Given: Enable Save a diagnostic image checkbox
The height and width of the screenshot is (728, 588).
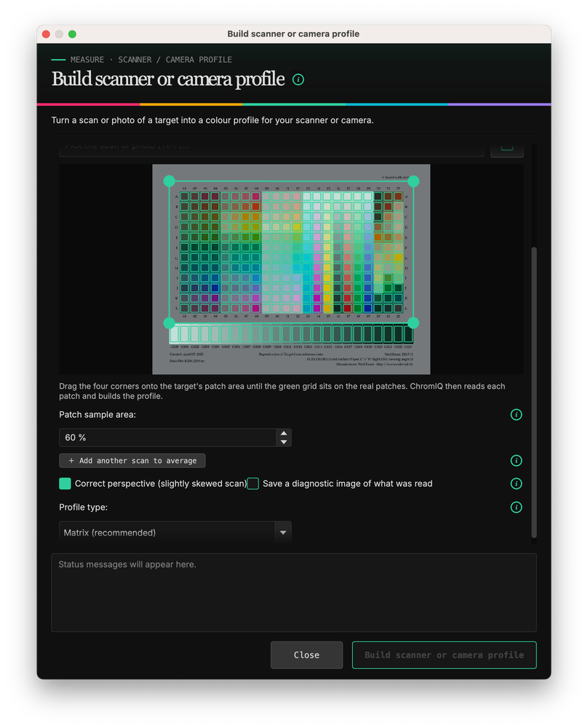Looking at the screenshot, I should pyautogui.click(x=253, y=484).
